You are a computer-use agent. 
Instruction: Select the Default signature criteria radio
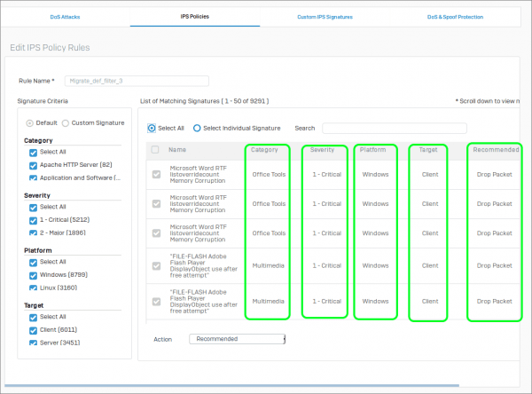[29, 123]
